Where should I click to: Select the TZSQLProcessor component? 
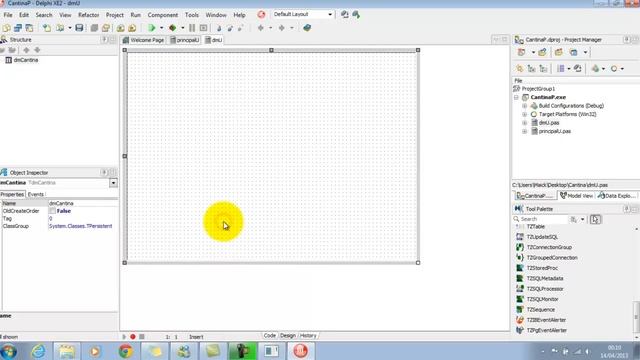click(x=545, y=289)
